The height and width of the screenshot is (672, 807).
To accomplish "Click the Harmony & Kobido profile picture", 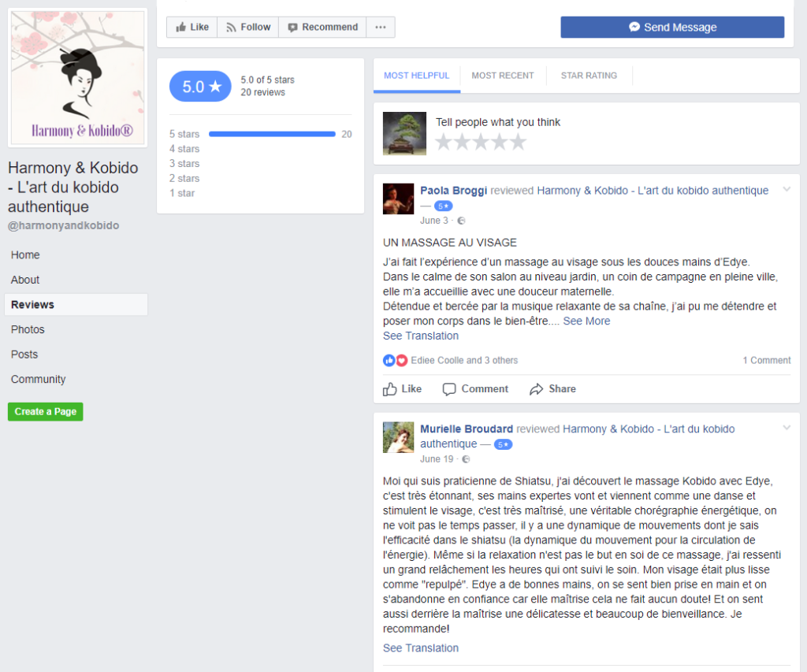I will click(77, 77).
